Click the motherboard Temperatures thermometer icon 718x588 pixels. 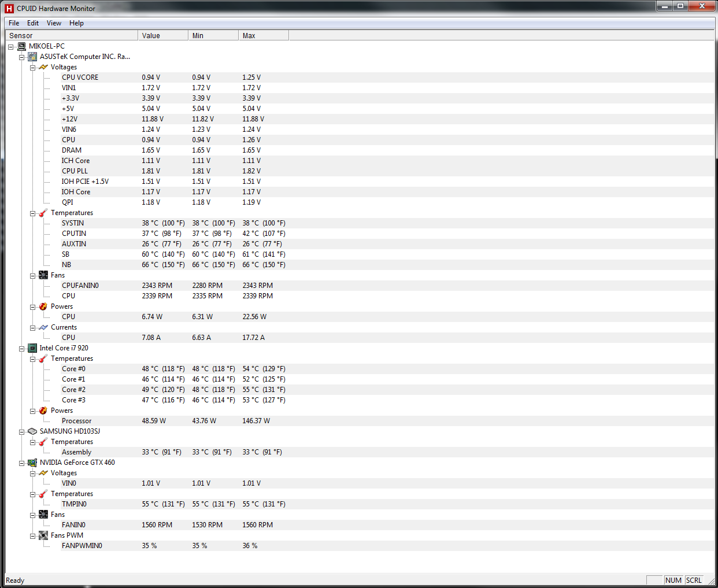click(x=43, y=213)
